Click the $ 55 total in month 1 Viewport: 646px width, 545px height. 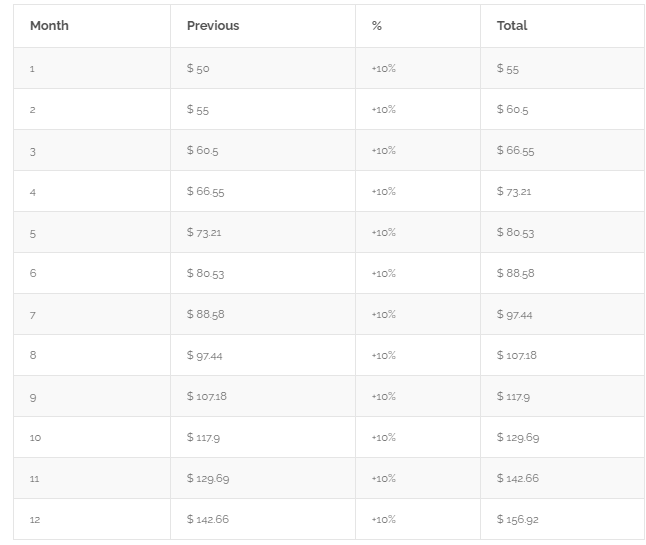508,69
